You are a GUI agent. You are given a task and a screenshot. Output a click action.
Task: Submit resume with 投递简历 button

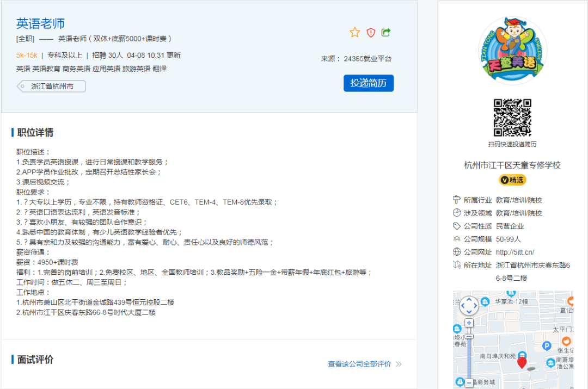click(369, 83)
